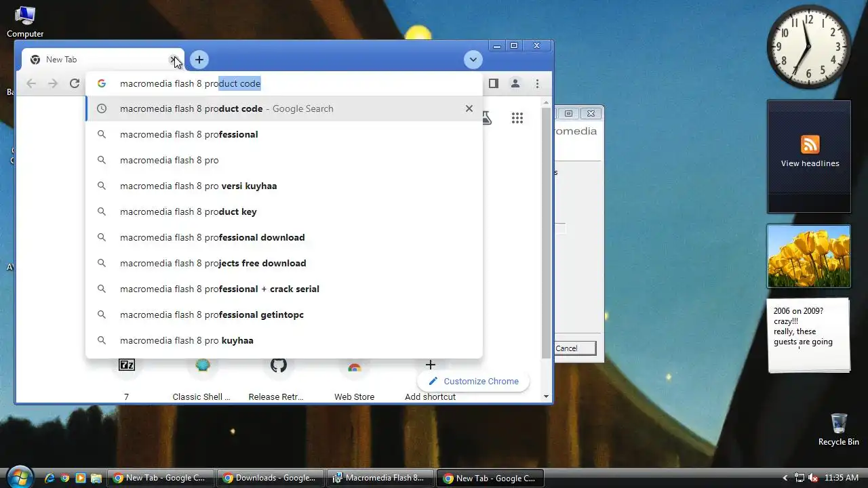Click the sticky note gadget
The image size is (868, 488).
coord(808,335)
